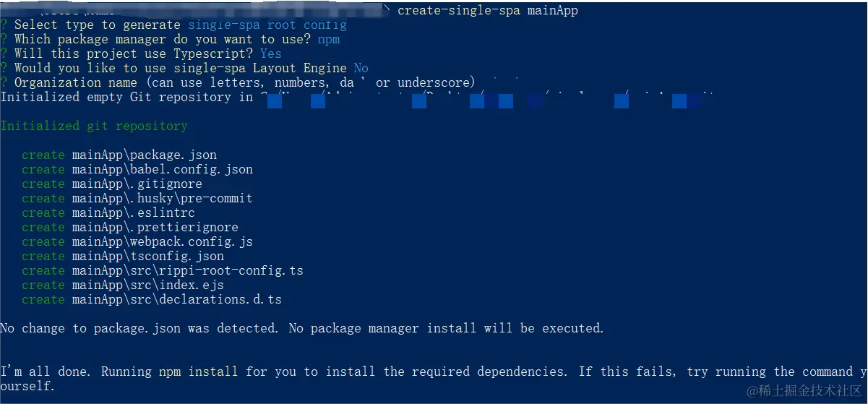This screenshot has width=868, height=404.
Task: Click the 'single-spa root config' answer
Action: coord(267,25)
